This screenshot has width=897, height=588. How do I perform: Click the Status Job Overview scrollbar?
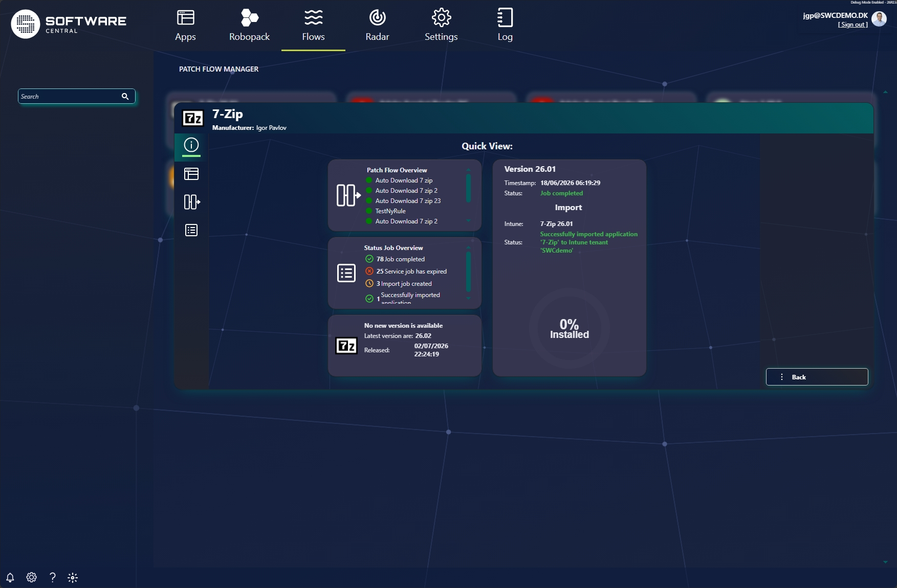click(468, 272)
